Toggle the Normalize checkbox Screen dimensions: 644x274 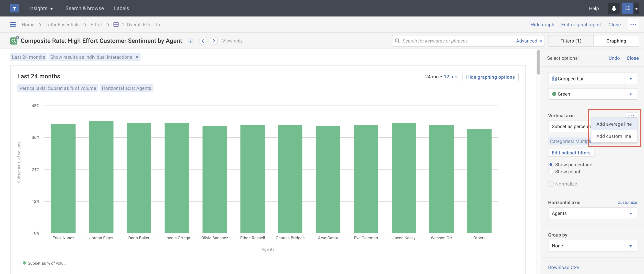(551, 184)
